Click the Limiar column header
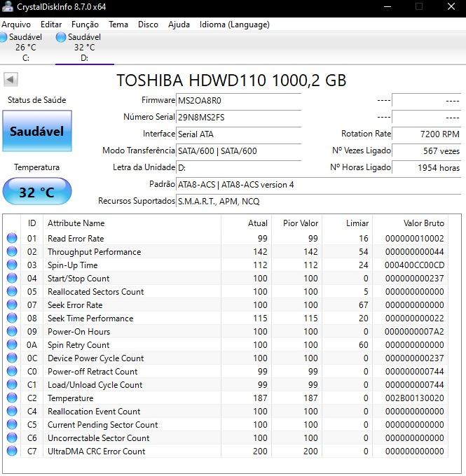This screenshot has width=466, height=476. tap(347, 223)
